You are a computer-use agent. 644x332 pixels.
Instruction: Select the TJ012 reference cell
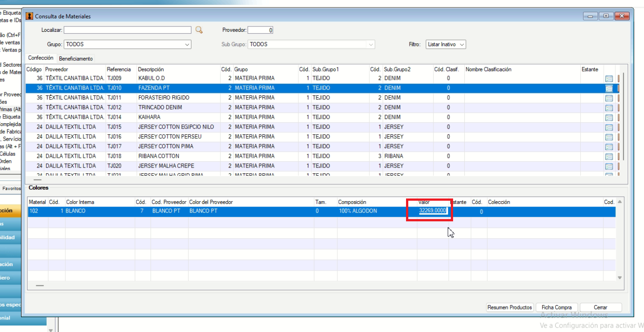click(x=114, y=108)
